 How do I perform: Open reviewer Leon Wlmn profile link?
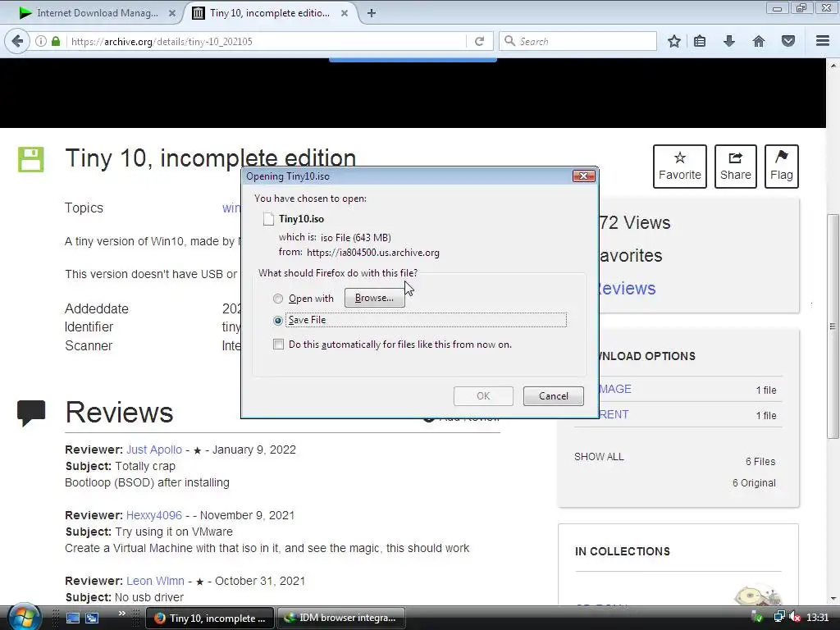[x=155, y=581]
